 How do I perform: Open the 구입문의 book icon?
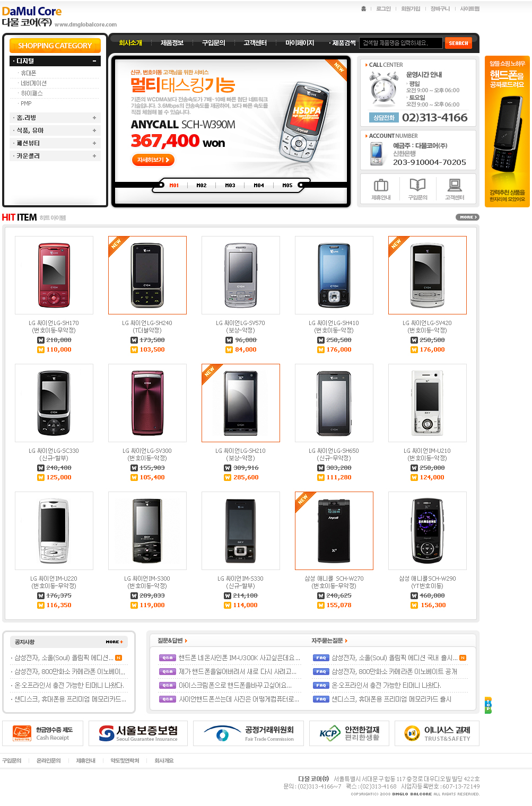tap(417, 185)
